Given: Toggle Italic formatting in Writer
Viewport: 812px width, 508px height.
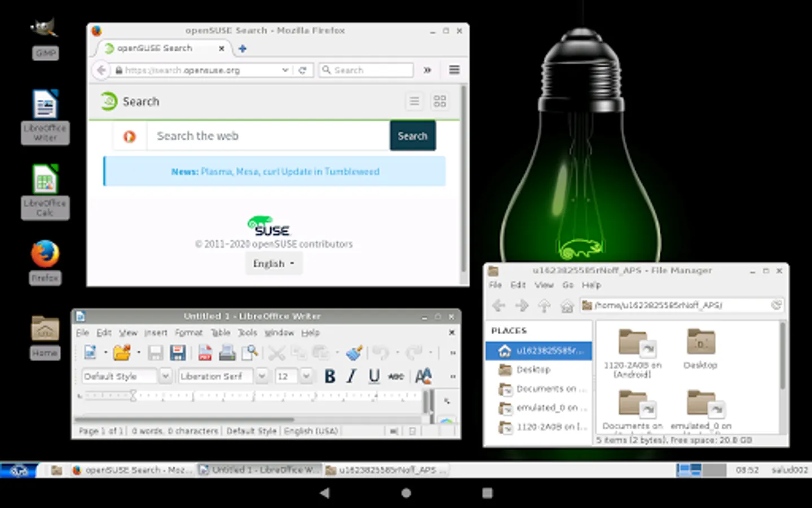Looking at the screenshot, I should pos(351,376).
